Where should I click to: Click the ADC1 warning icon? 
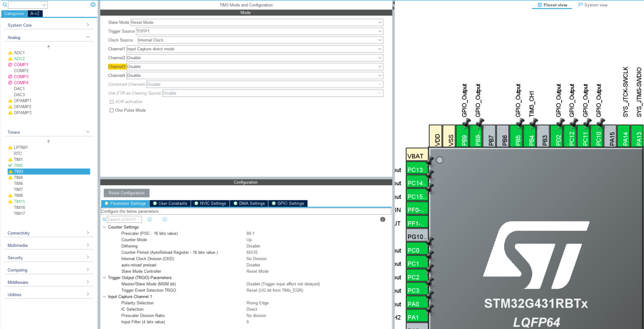(10, 53)
